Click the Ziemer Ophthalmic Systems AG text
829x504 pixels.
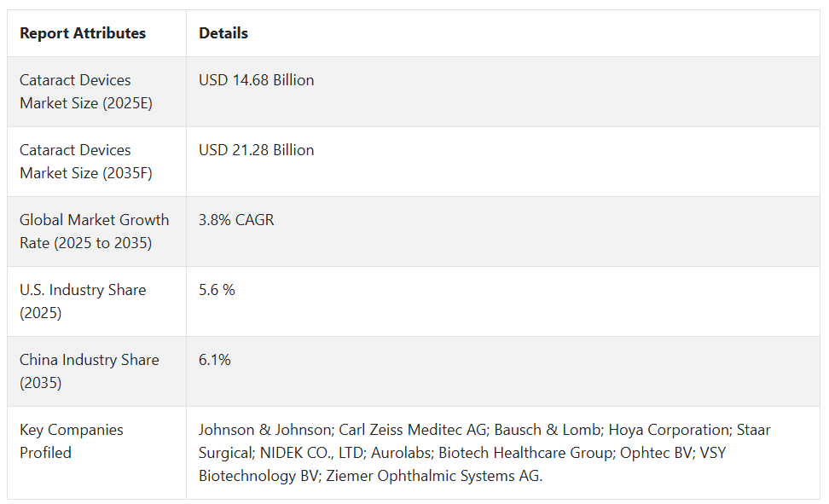(x=433, y=476)
